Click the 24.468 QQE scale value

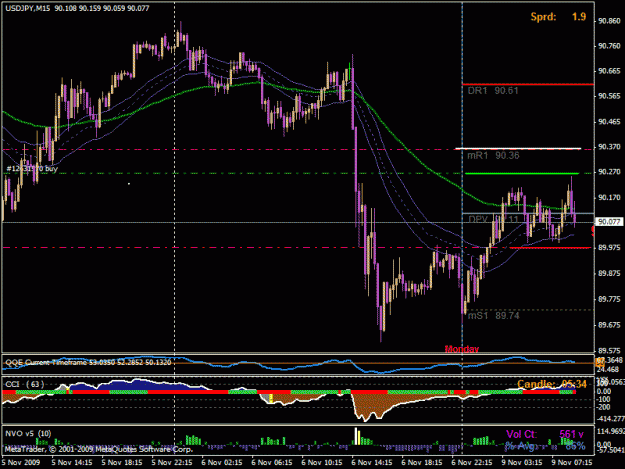coord(608,370)
